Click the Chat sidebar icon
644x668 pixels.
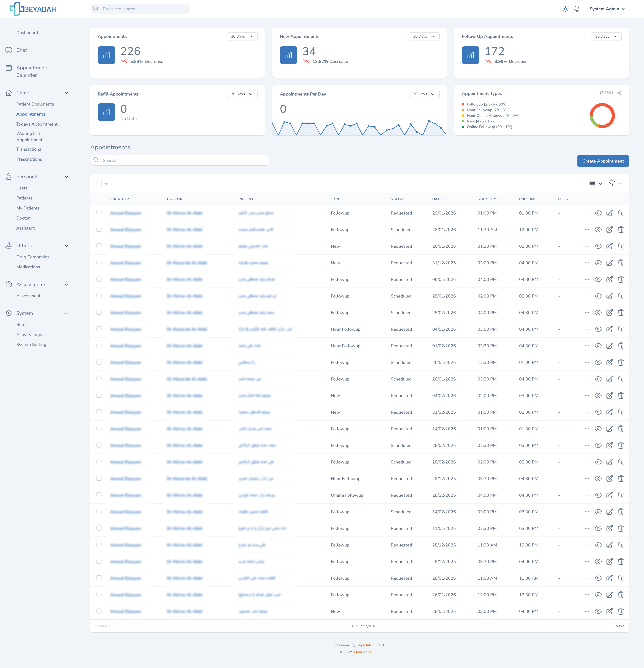pyautogui.click(x=9, y=50)
